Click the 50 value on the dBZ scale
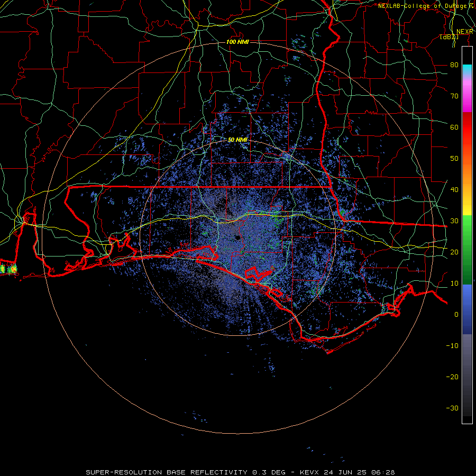This screenshot has width=476, height=476. (454, 159)
